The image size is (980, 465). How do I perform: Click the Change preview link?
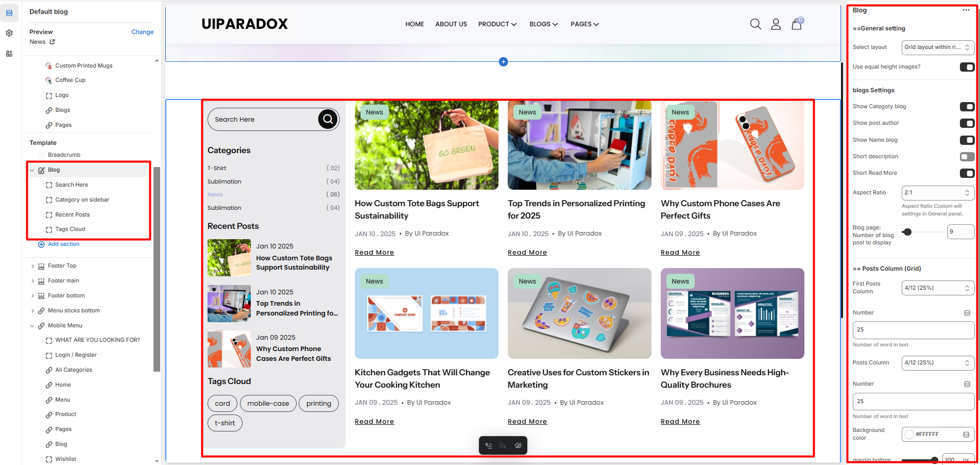pos(143,32)
